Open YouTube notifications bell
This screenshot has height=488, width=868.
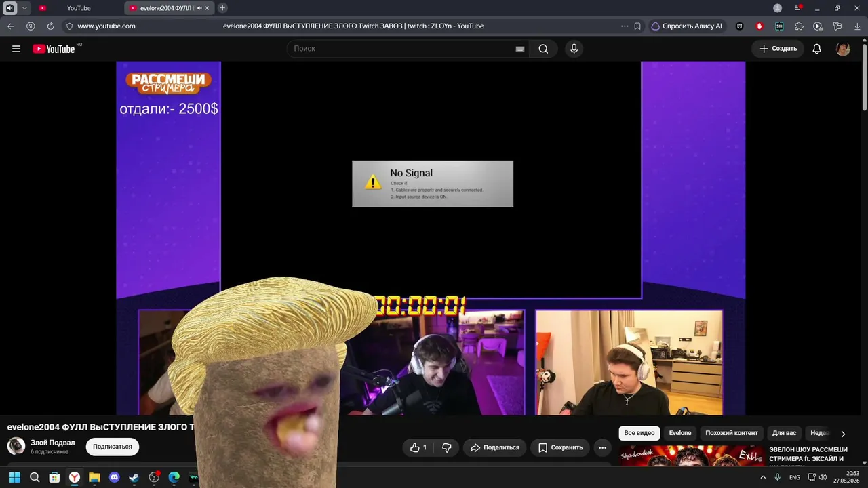pyautogui.click(x=817, y=49)
